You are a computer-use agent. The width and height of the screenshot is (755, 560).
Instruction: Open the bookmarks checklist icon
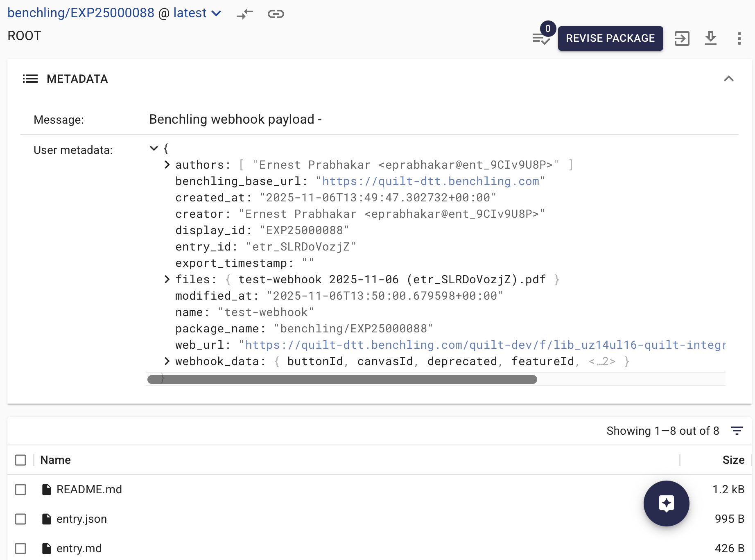click(x=541, y=38)
